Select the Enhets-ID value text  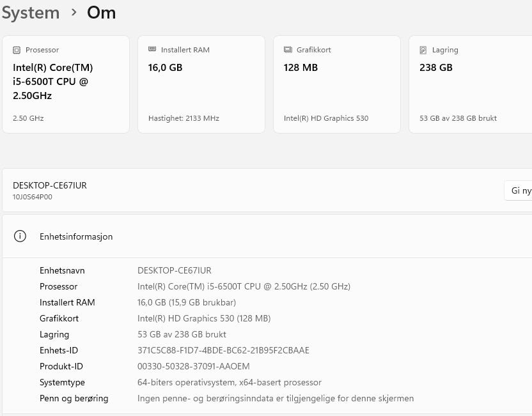click(x=223, y=350)
